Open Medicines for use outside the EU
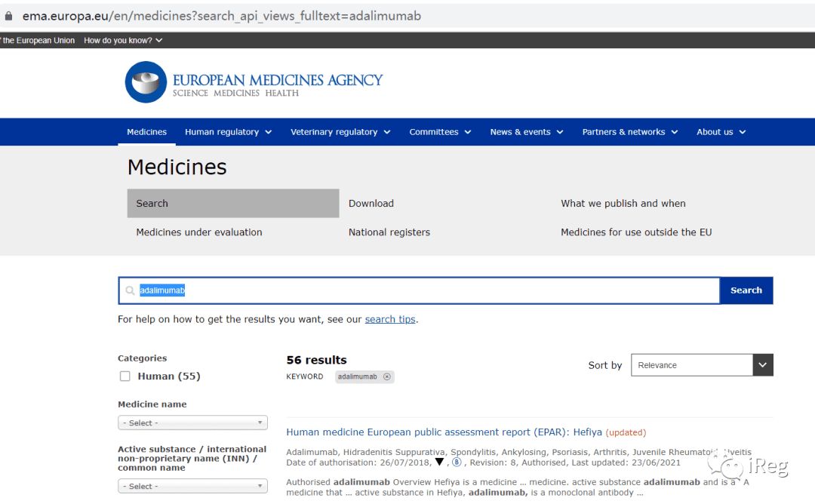Viewport: 815px width, 504px height. click(x=636, y=232)
